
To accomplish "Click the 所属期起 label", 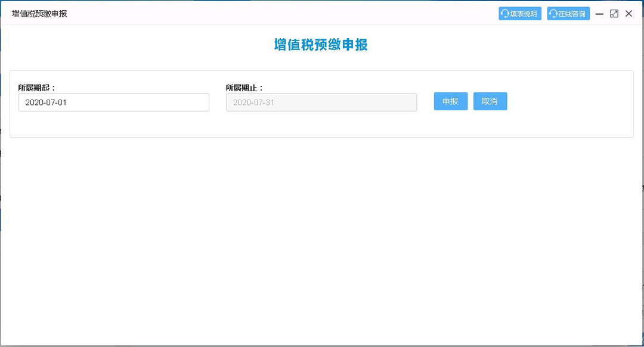I will (36, 88).
